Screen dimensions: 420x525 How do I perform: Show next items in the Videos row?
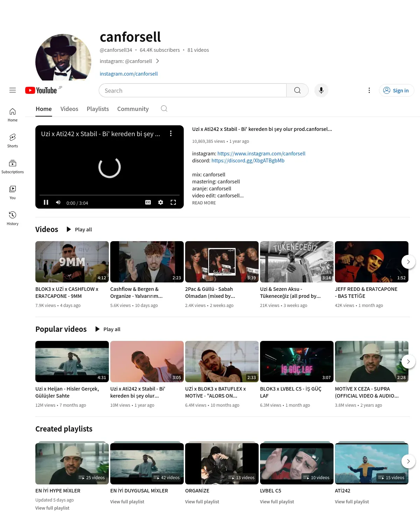(x=408, y=262)
